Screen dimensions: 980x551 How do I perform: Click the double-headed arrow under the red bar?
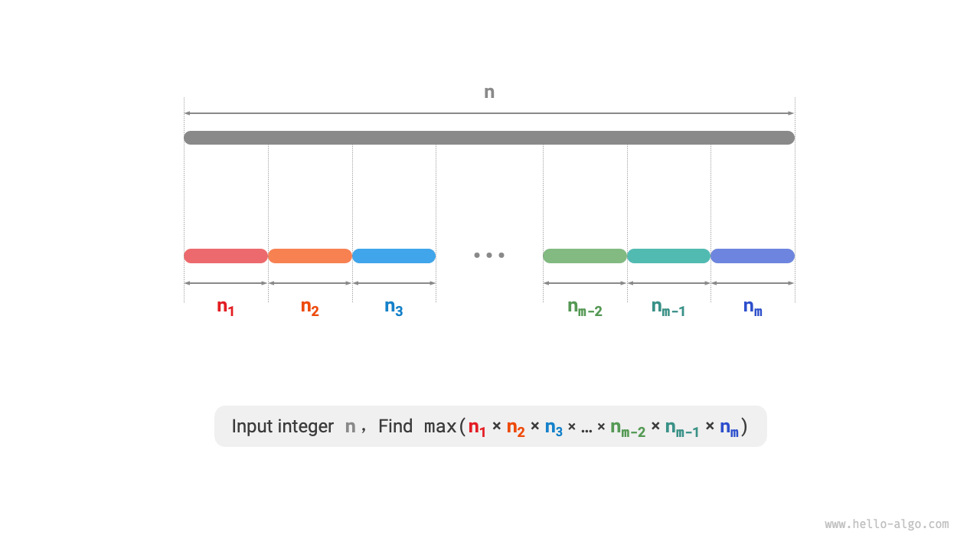226,283
